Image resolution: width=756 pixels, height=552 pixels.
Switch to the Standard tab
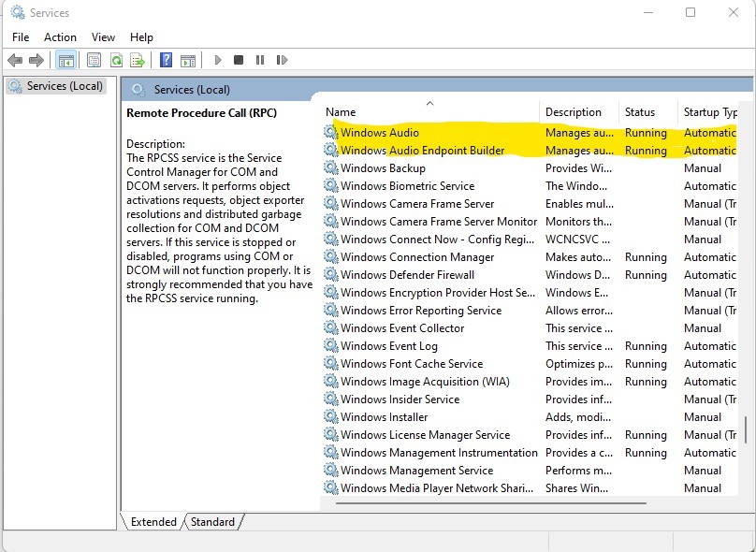pos(212,522)
